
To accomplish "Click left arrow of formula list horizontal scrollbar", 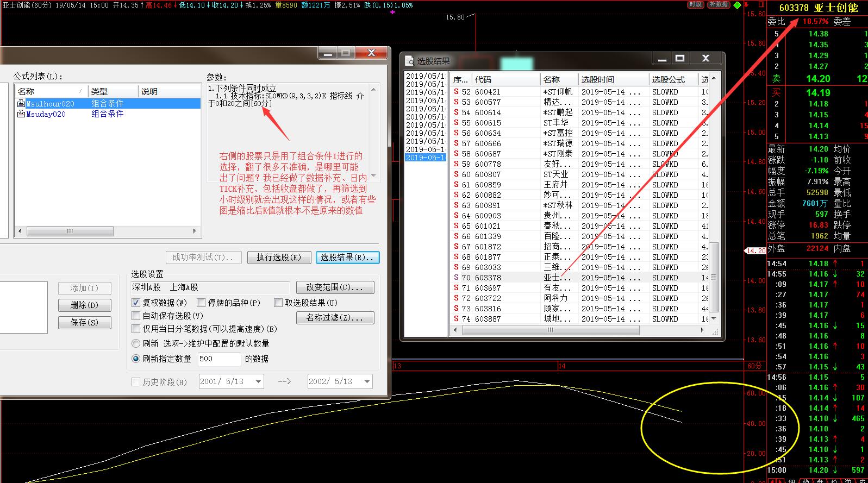I will click(x=20, y=231).
